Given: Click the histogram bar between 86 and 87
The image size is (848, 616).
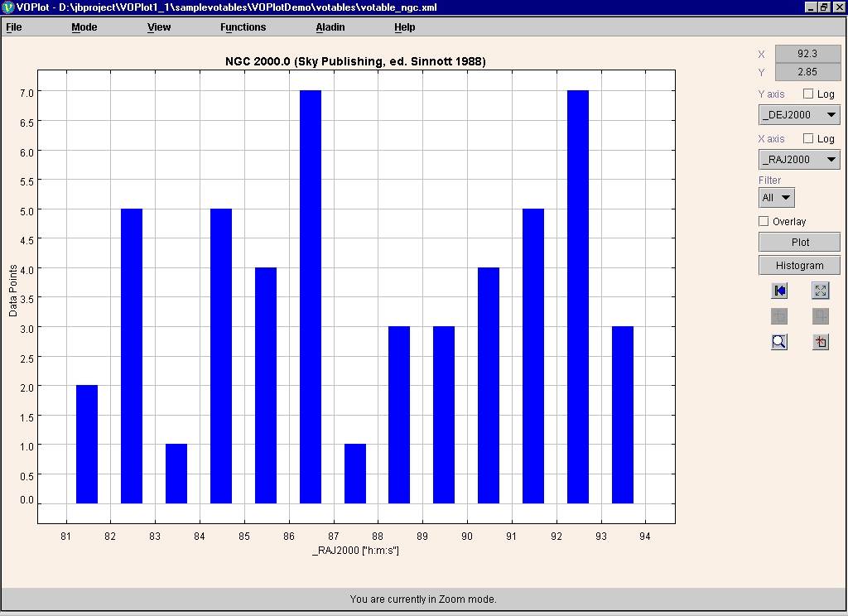Looking at the screenshot, I should [x=311, y=297].
